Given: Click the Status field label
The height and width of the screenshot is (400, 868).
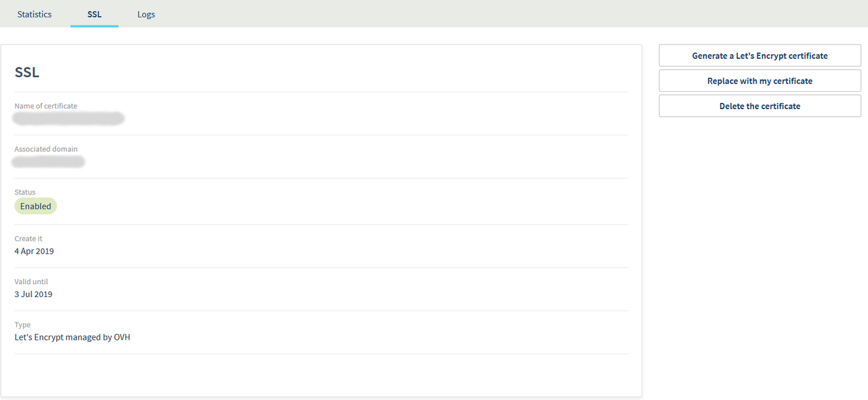Looking at the screenshot, I should tap(24, 192).
